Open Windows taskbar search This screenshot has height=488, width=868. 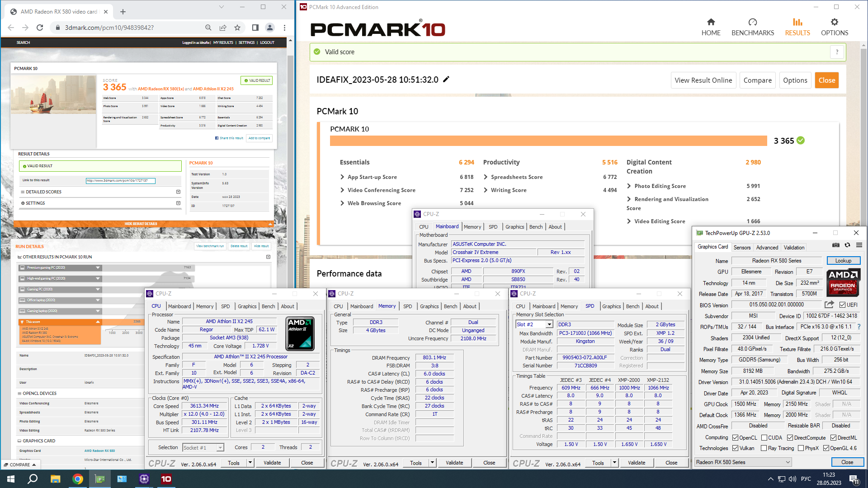pos(33,479)
